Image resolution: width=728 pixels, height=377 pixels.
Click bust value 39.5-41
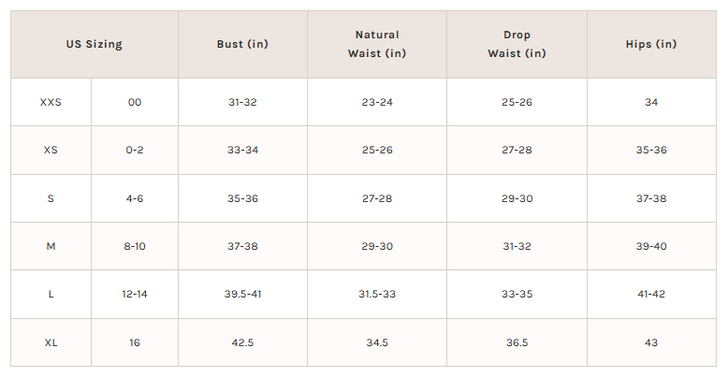tap(242, 294)
